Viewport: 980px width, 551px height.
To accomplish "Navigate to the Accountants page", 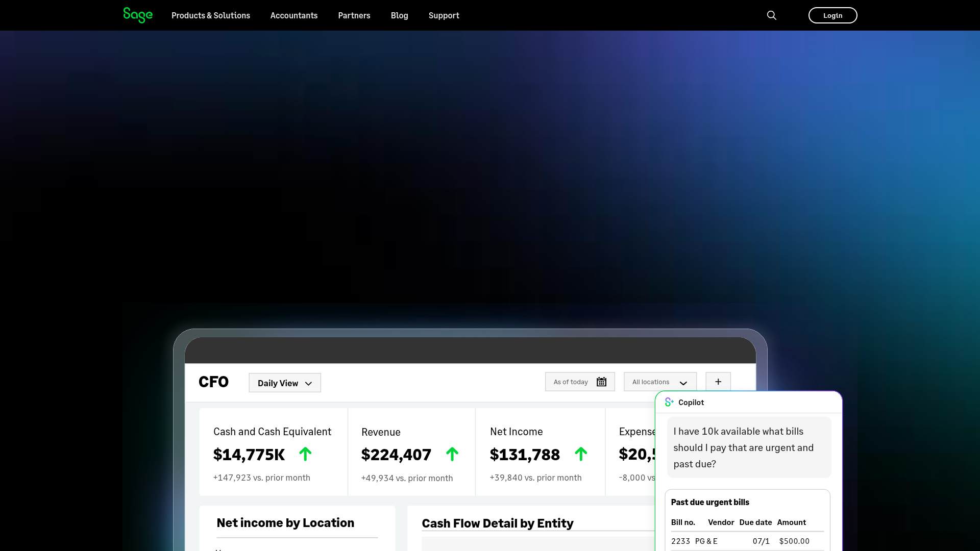I will 293,15.
